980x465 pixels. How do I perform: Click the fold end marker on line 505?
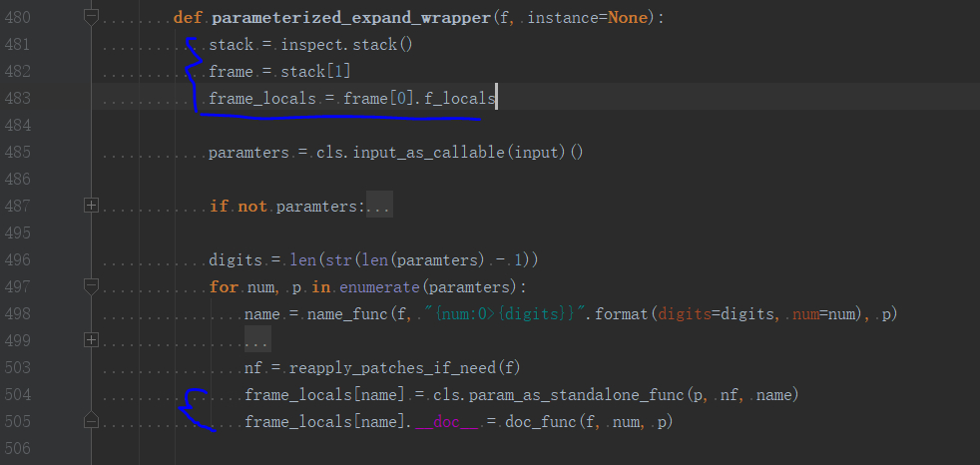91,421
